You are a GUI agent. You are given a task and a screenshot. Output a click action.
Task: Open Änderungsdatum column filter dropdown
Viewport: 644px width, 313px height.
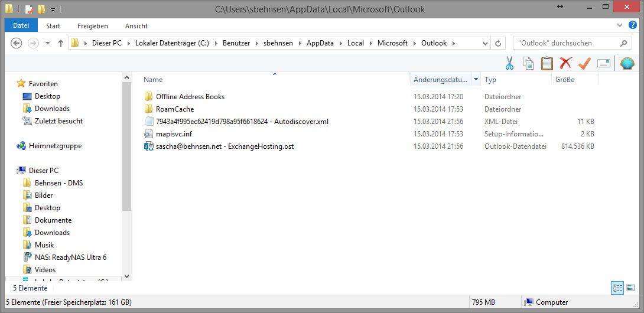pyautogui.click(x=476, y=79)
